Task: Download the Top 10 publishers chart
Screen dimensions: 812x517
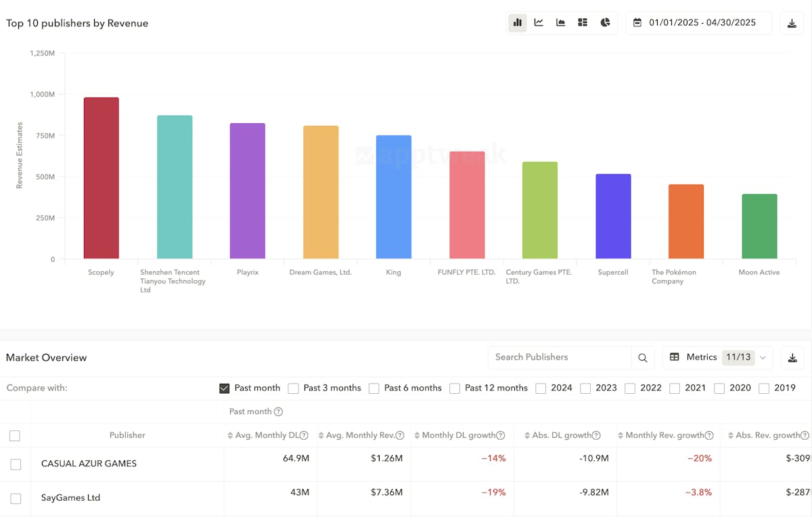Action: (792, 23)
